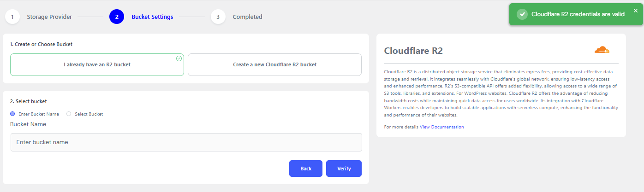Image resolution: width=644 pixels, height=192 pixels.
Task: Click the Cloudflare cloud logo icon
Action: click(x=602, y=50)
